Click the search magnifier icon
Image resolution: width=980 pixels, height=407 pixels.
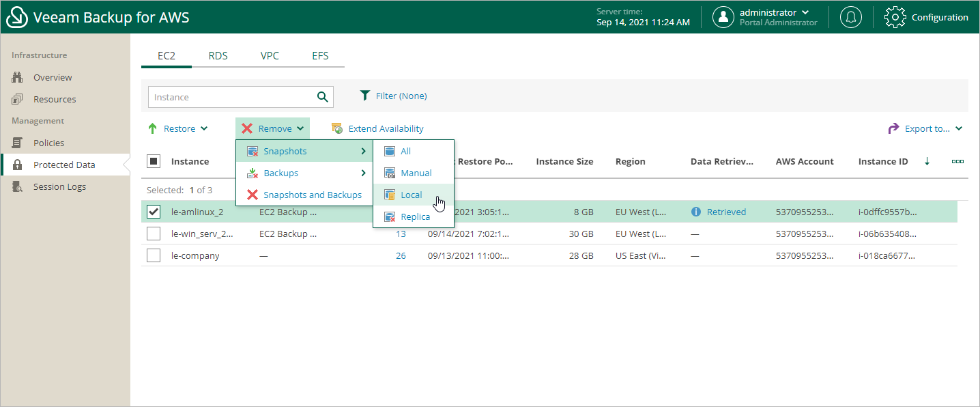coord(323,97)
